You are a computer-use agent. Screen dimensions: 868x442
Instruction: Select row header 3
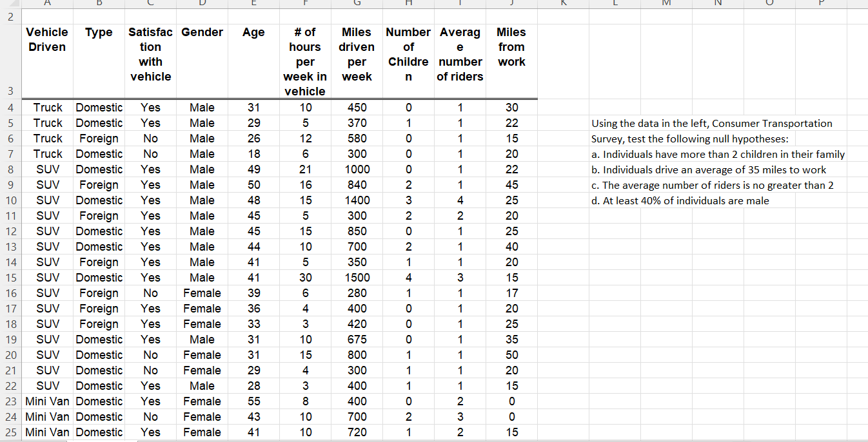pyautogui.click(x=11, y=61)
